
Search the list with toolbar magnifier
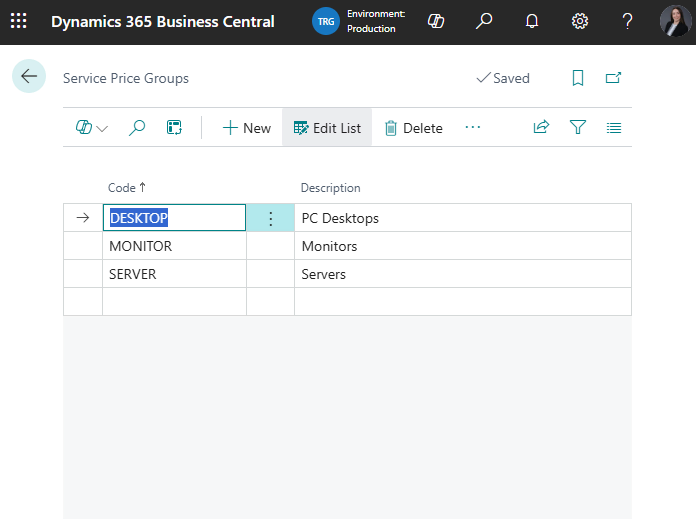[138, 128]
